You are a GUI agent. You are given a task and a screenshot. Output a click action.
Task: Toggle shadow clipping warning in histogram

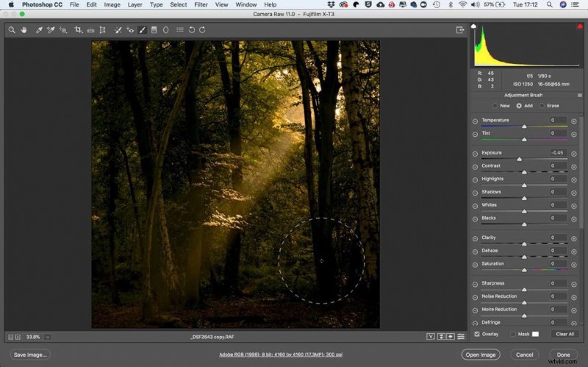pyautogui.click(x=473, y=26)
